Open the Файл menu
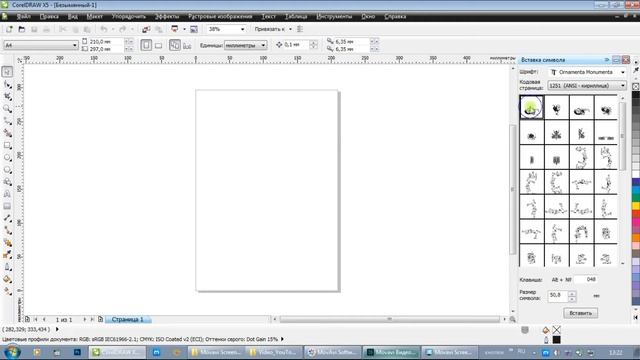 pos(24,16)
